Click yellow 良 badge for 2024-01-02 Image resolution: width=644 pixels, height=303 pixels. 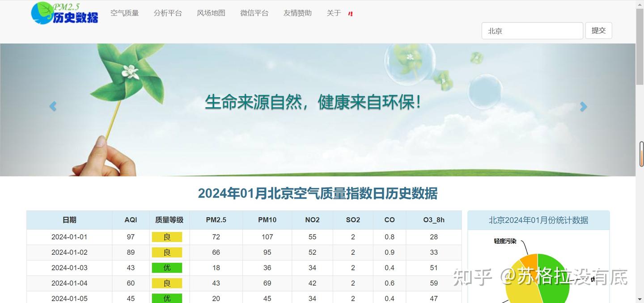click(x=167, y=252)
